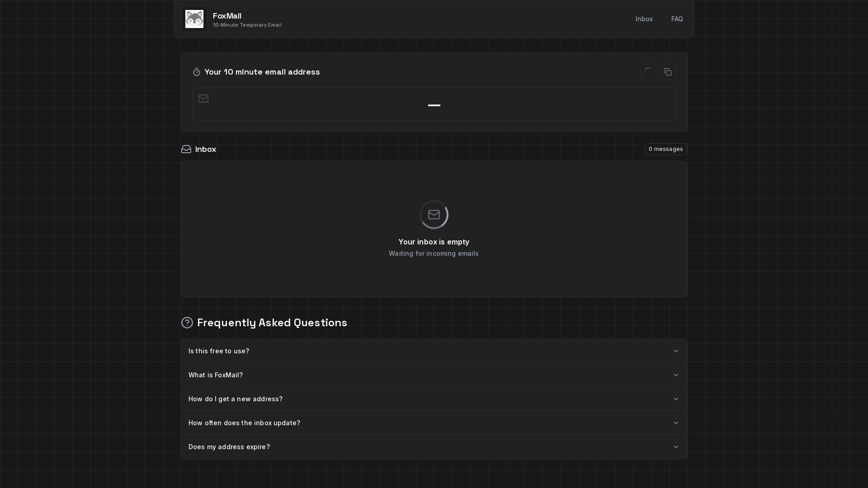
Task: Click the temporary email address field
Action: pyautogui.click(x=434, y=104)
